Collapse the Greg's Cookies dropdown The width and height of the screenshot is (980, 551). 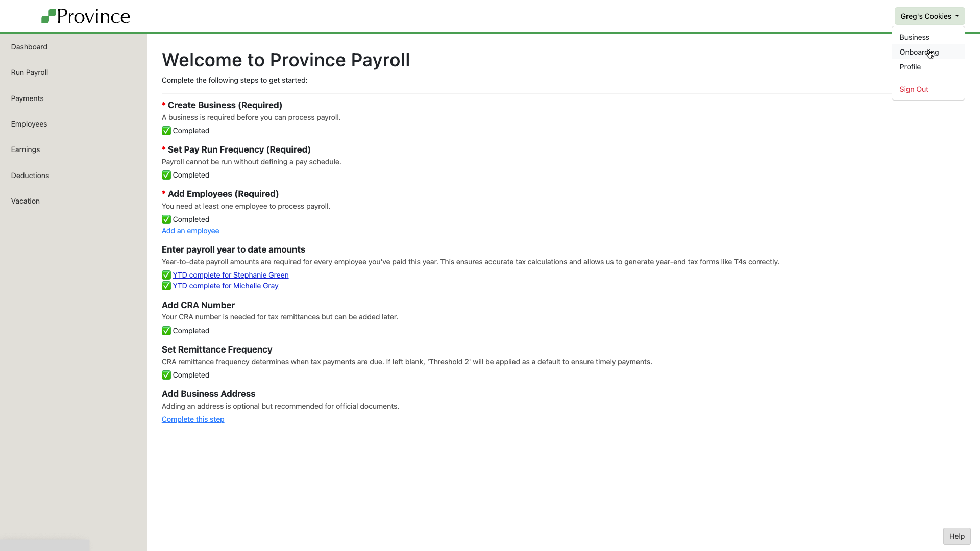click(x=929, y=16)
